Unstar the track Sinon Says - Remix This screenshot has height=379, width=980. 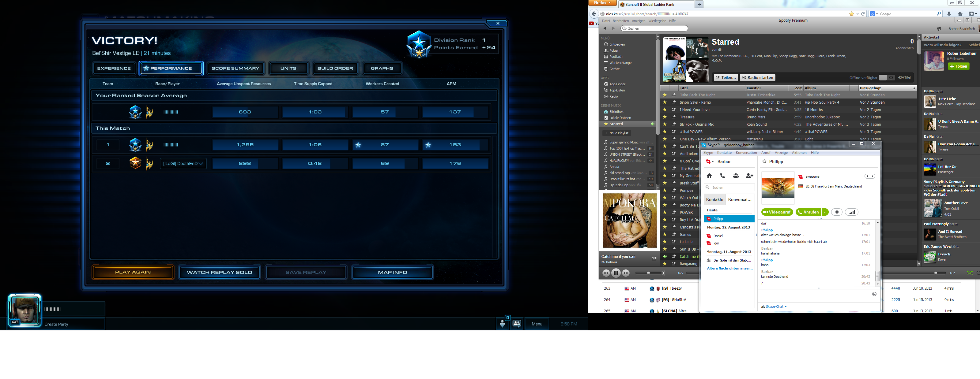click(665, 102)
